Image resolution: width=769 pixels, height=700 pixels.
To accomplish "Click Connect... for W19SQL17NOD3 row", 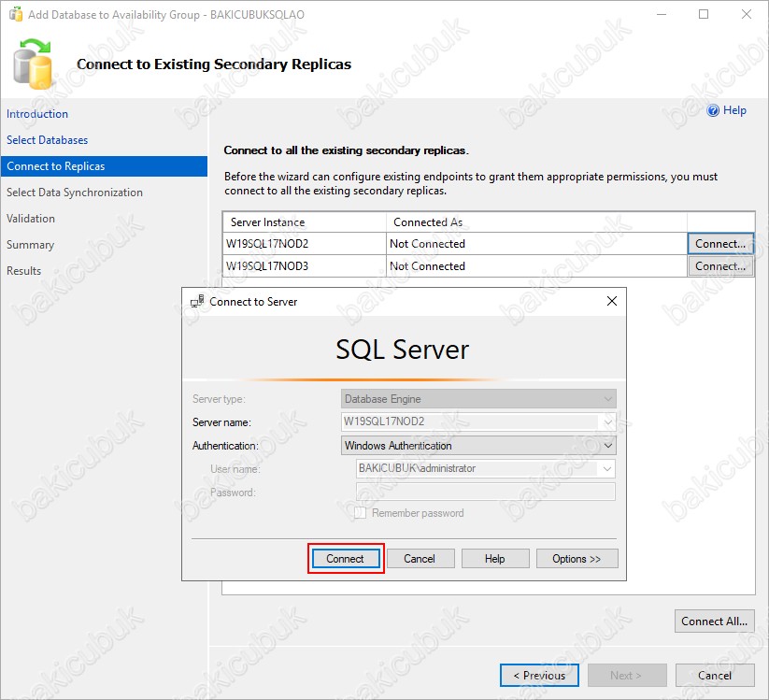I will [719, 266].
